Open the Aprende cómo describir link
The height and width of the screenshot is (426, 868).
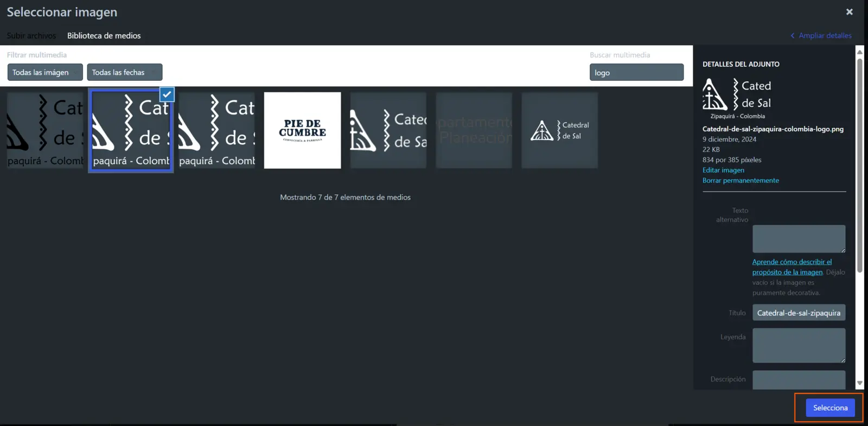coord(792,262)
